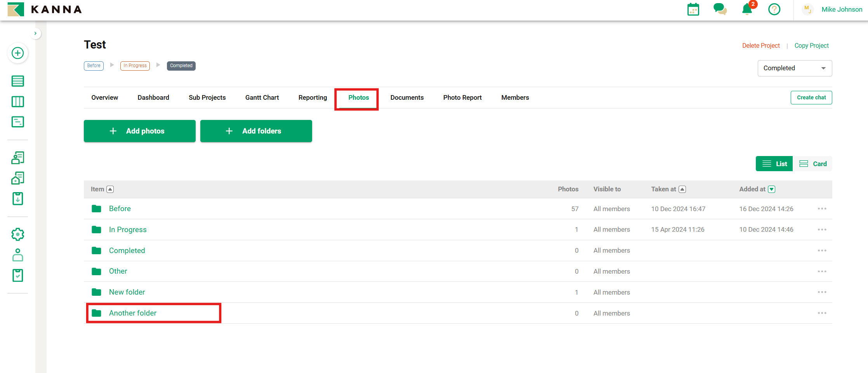Image resolution: width=868 pixels, height=373 pixels.
Task: Click the Delete Project link
Action: [761, 46]
